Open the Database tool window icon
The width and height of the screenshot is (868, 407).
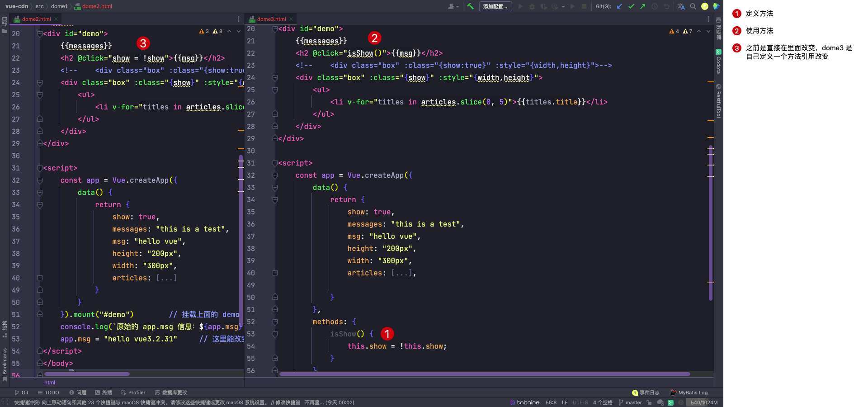point(718,28)
